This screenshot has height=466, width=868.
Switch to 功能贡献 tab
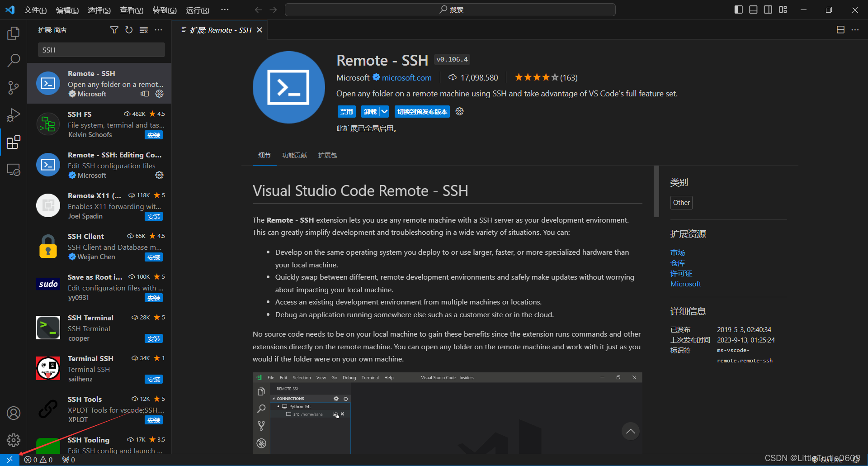[295, 155]
